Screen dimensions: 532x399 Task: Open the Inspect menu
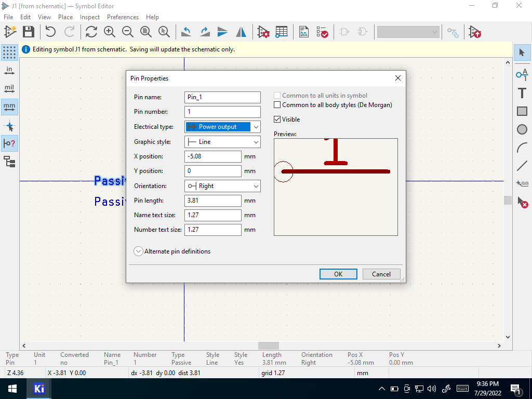tap(90, 17)
